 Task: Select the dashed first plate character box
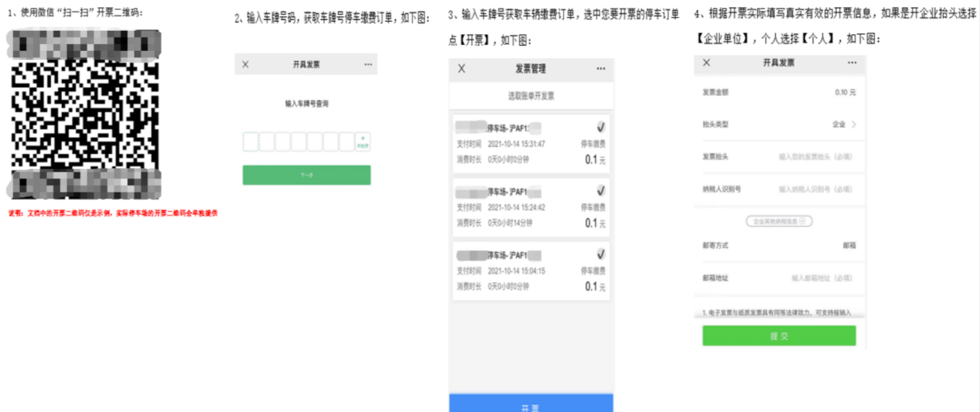251,142
